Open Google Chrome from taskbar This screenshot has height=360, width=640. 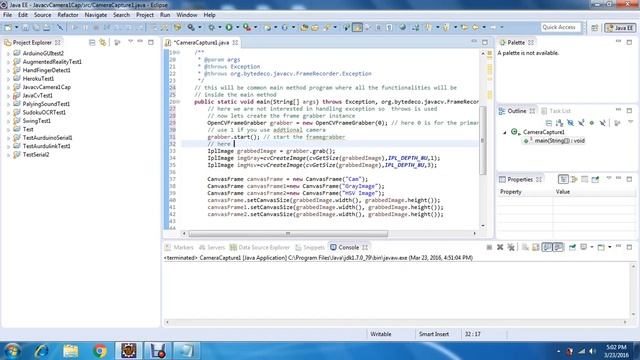100,351
